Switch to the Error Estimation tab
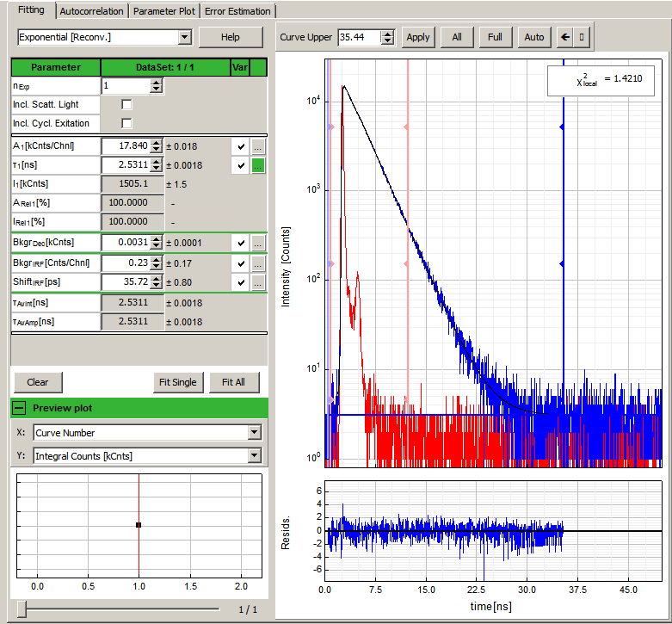 coord(237,11)
